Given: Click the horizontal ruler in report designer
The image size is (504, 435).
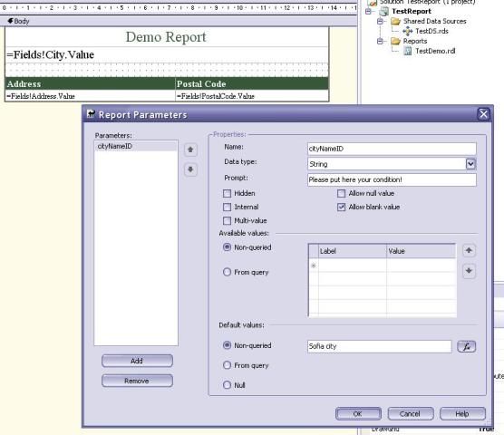Looking at the screenshot, I should point(179,8).
